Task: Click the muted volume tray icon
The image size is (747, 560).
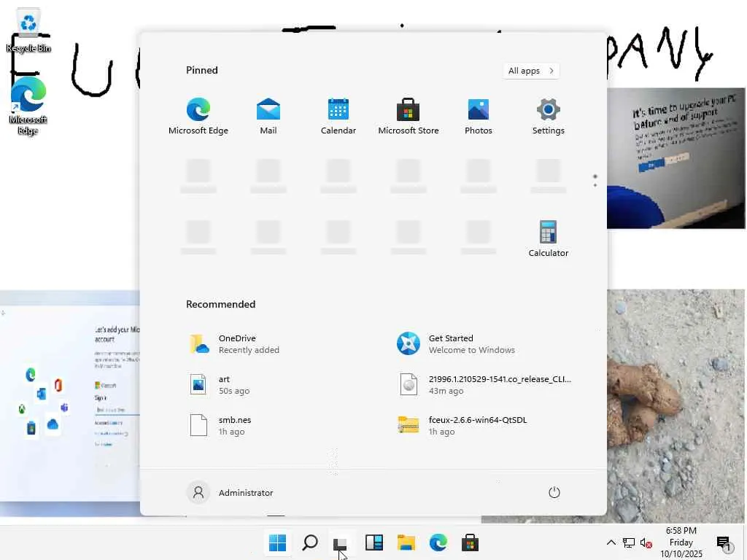Action: 646,542
